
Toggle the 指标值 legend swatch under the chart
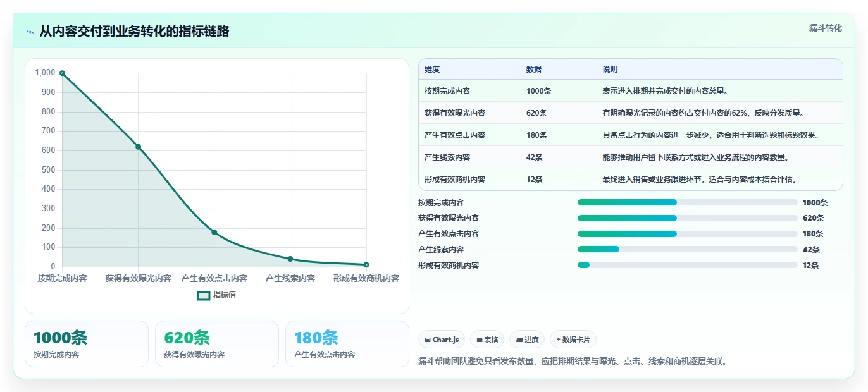(x=204, y=295)
